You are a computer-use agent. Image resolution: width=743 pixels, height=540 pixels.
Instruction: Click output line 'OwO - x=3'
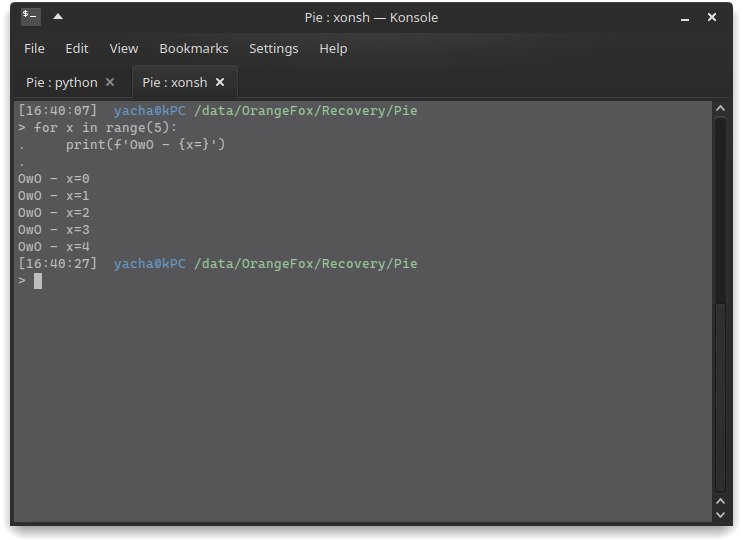[54, 230]
